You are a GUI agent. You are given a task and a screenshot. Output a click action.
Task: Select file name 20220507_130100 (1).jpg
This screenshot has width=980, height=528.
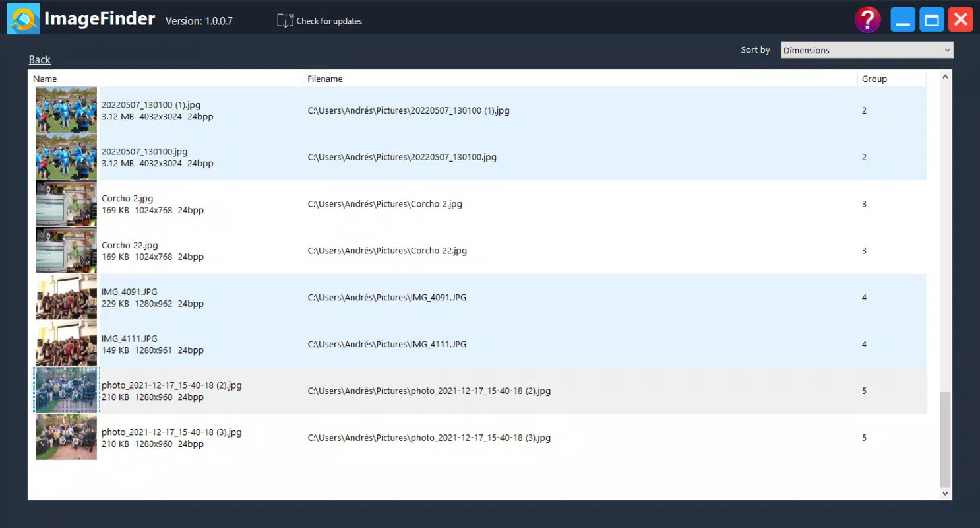[x=151, y=105]
